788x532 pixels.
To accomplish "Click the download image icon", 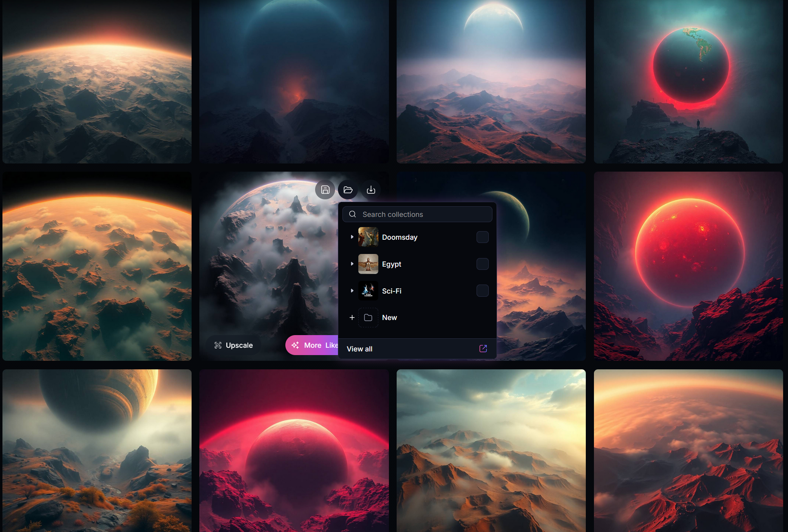I will pos(371,190).
